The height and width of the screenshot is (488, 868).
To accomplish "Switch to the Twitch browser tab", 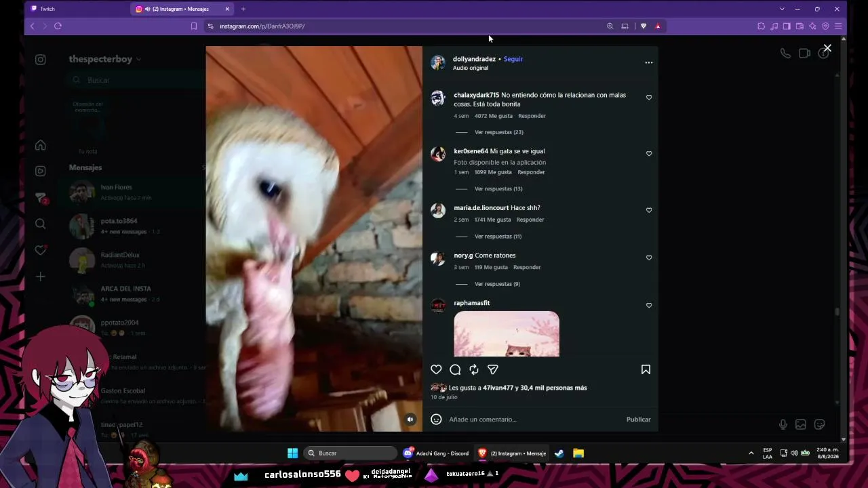I will [x=77, y=9].
